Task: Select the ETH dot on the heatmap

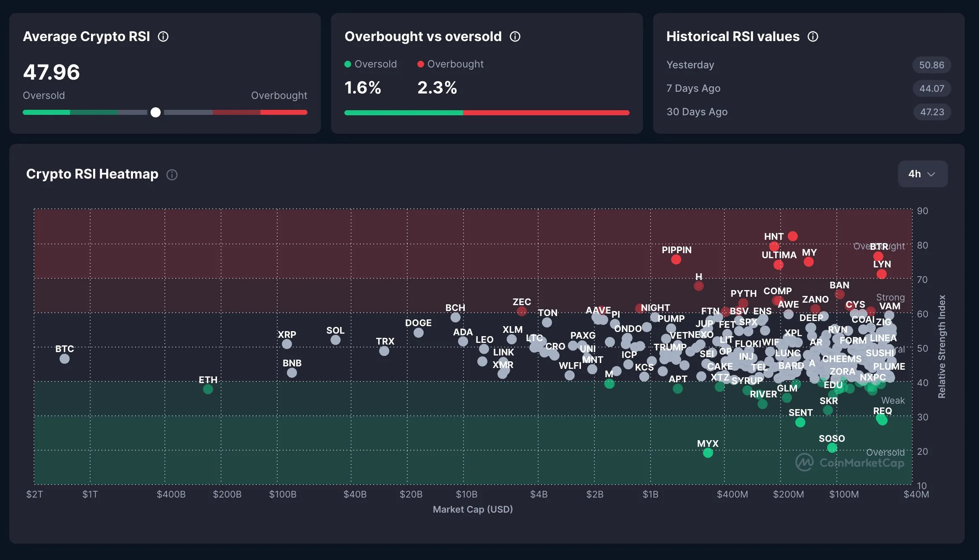Action: [x=208, y=389]
